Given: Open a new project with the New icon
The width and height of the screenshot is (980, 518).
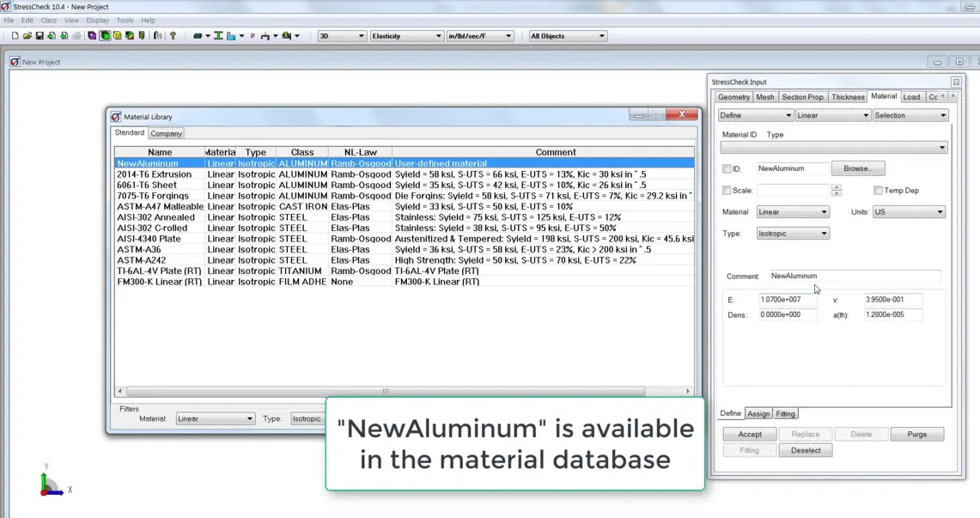Looking at the screenshot, I should (15, 35).
